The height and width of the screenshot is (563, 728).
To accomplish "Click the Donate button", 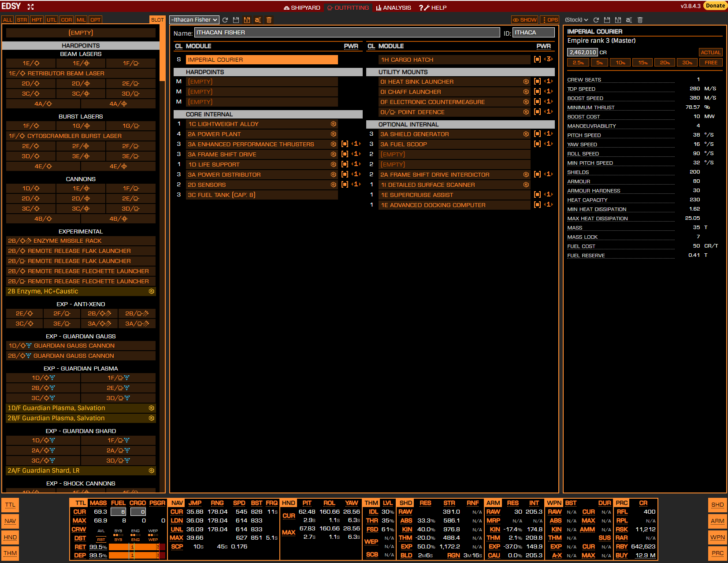I will (715, 6).
